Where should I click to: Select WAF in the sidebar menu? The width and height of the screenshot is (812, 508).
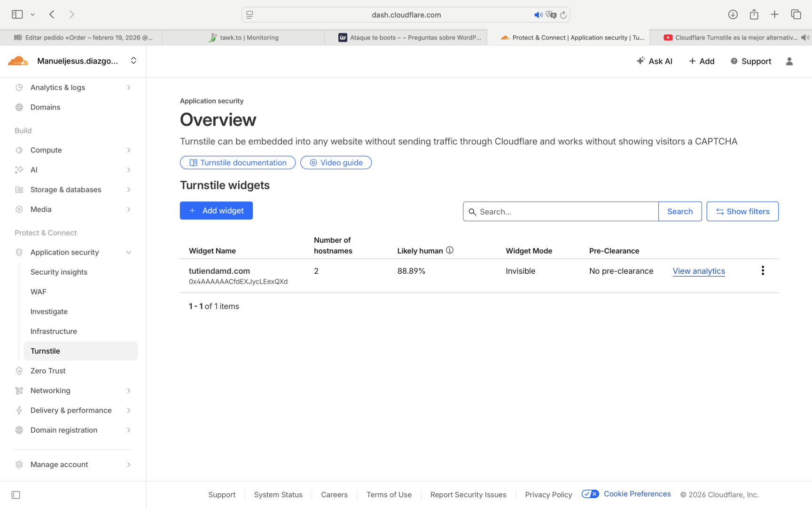39,292
